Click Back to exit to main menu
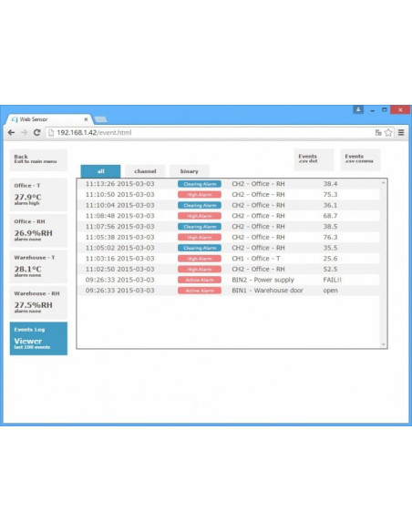The width and height of the screenshot is (412, 532). (x=38, y=159)
